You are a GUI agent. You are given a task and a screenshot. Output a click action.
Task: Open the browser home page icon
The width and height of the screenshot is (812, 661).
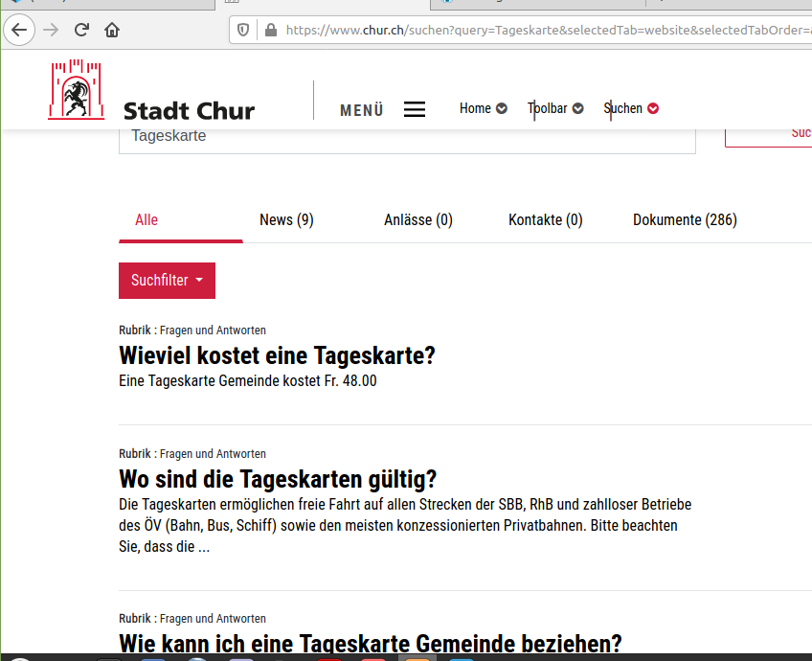(112, 30)
